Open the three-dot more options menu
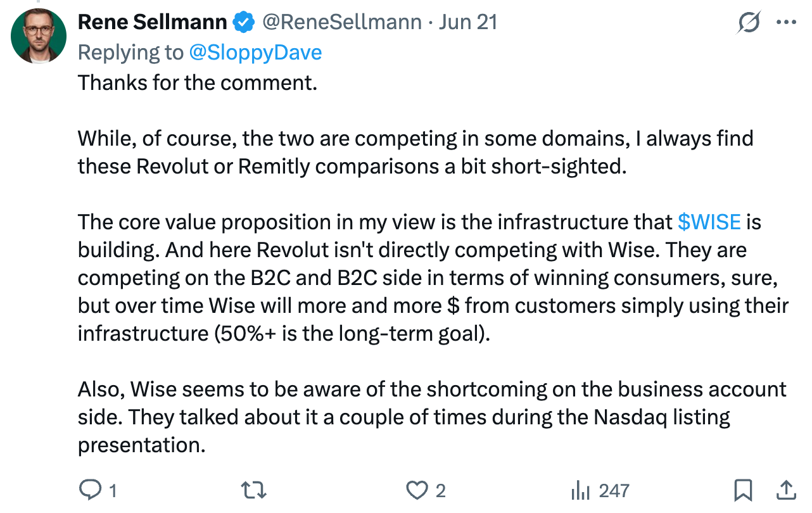This screenshot has height=513, width=812. (786, 22)
